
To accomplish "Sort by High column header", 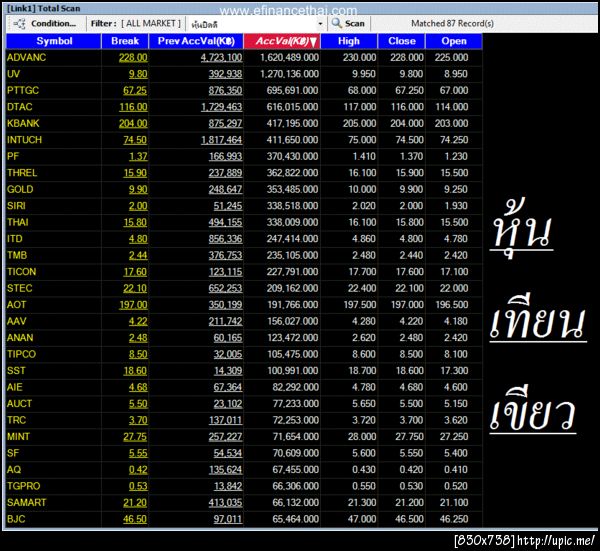I will pos(349,41).
